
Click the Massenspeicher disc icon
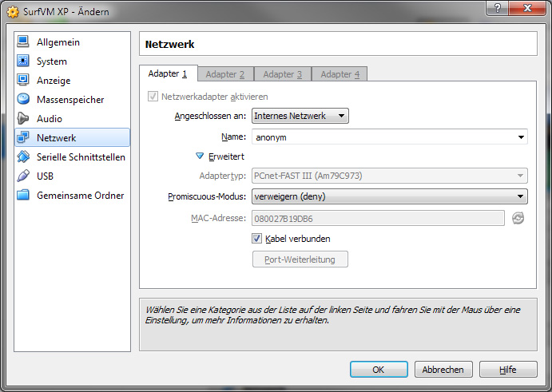click(x=23, y=99)
